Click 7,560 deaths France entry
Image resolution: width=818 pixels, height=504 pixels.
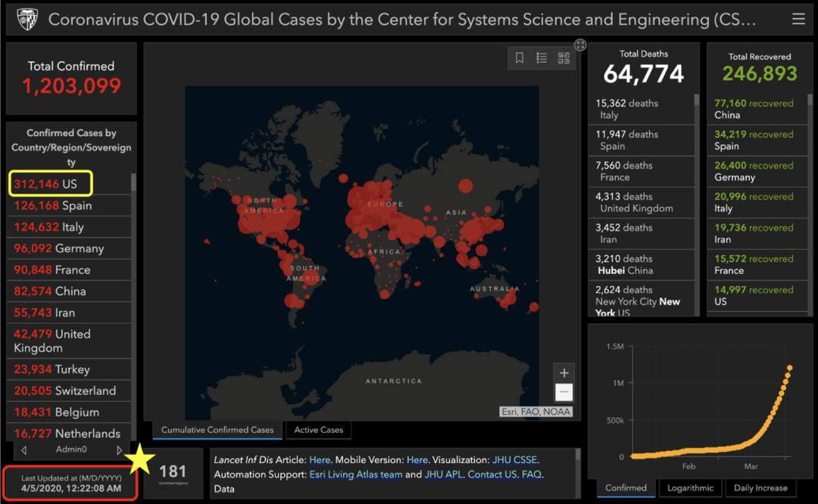(x=642, y=172)
